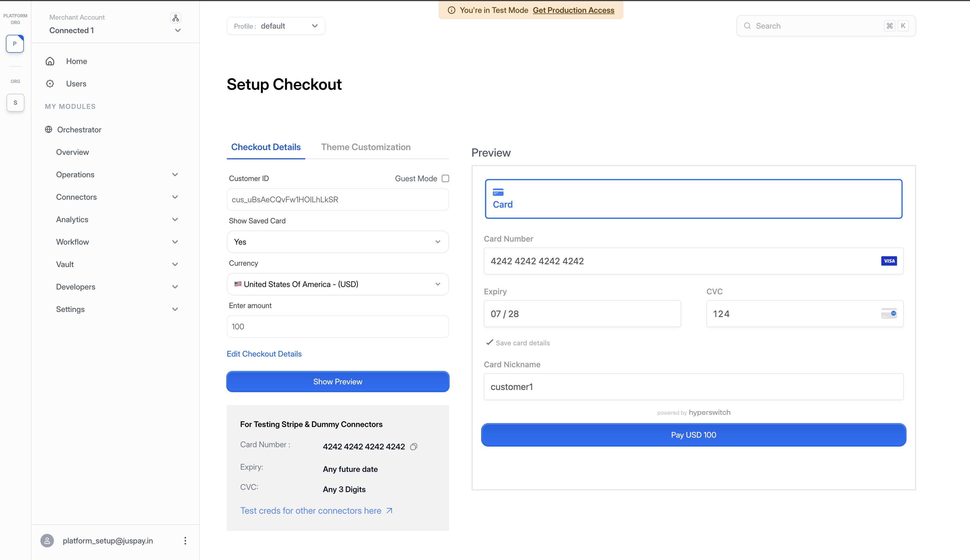Image resolution: width=970 pixels, height=560 pixels.
Task: Switch to the Checkout Details tab
Action: [266, 147]
